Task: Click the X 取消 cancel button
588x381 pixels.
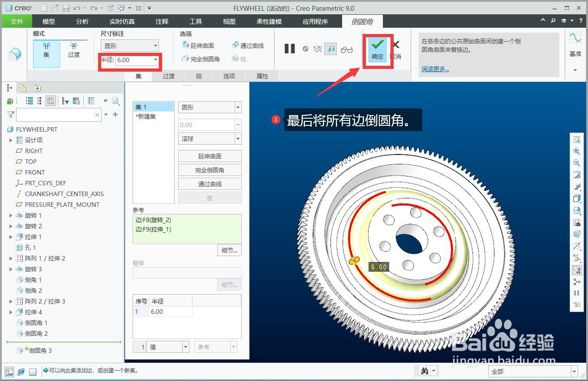Action: [x=395, y=49]
